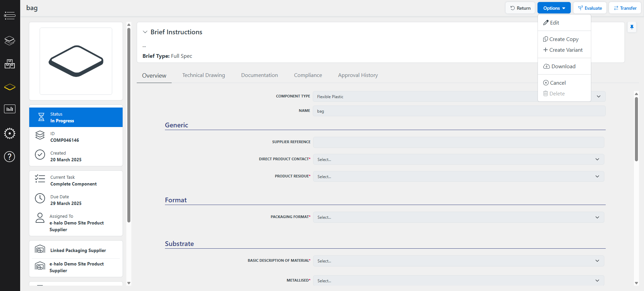
Task: Switch to the Approval History tab
Action: tap(358, 75)
